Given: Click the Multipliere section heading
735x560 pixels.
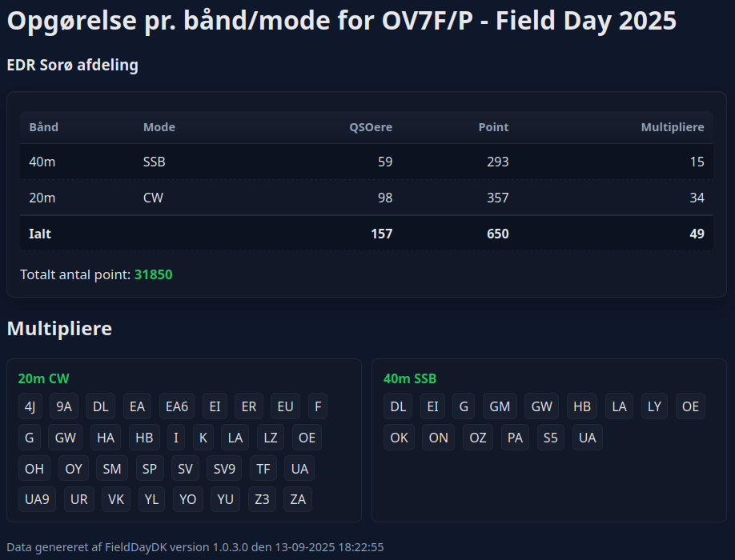Looking at the screenshot, I should (59, 328).
